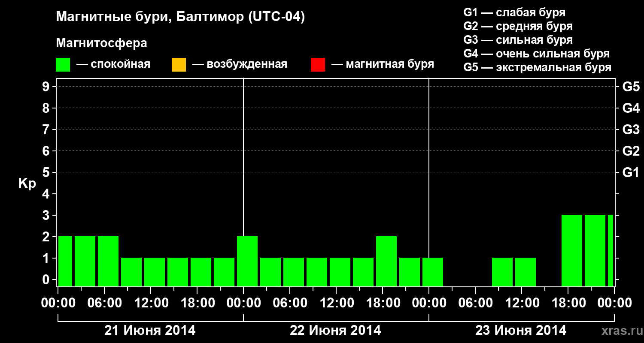Click the '23 Июня 2014' date label
This screenshot has width=644, height=343.
point(521,331)
